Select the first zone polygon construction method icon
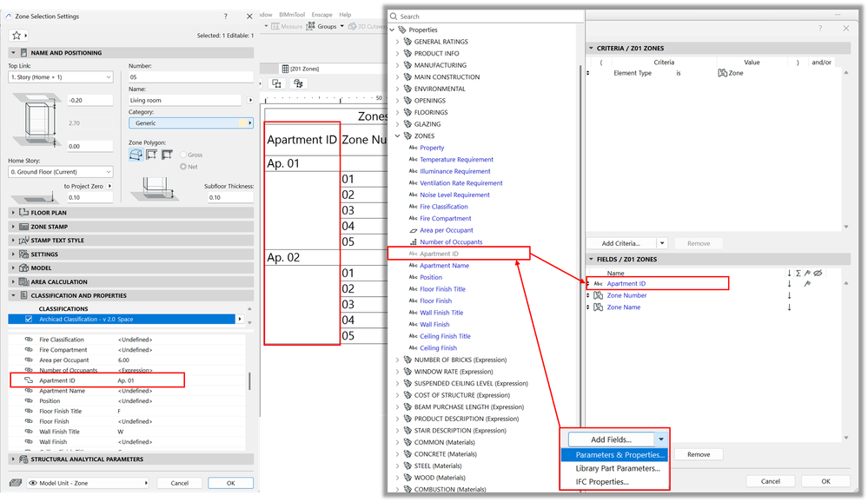Viewport: 868px width, 502px height. 136,155
